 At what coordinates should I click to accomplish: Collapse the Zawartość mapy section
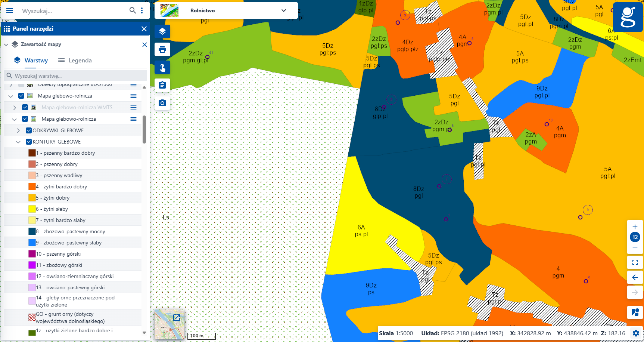(x=6, y=44)
